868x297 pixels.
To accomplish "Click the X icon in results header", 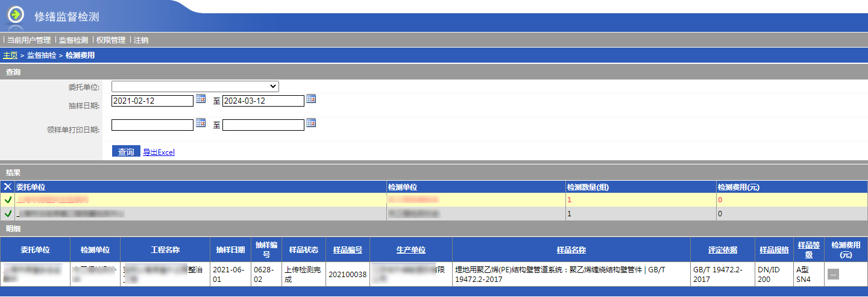I will click(x=8, y=187).
